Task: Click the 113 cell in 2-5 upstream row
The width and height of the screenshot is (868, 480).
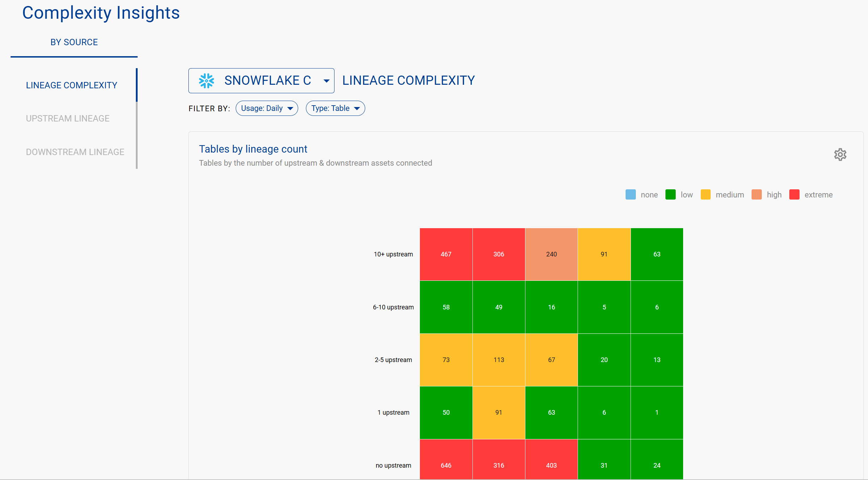Action: click(499, 360)
